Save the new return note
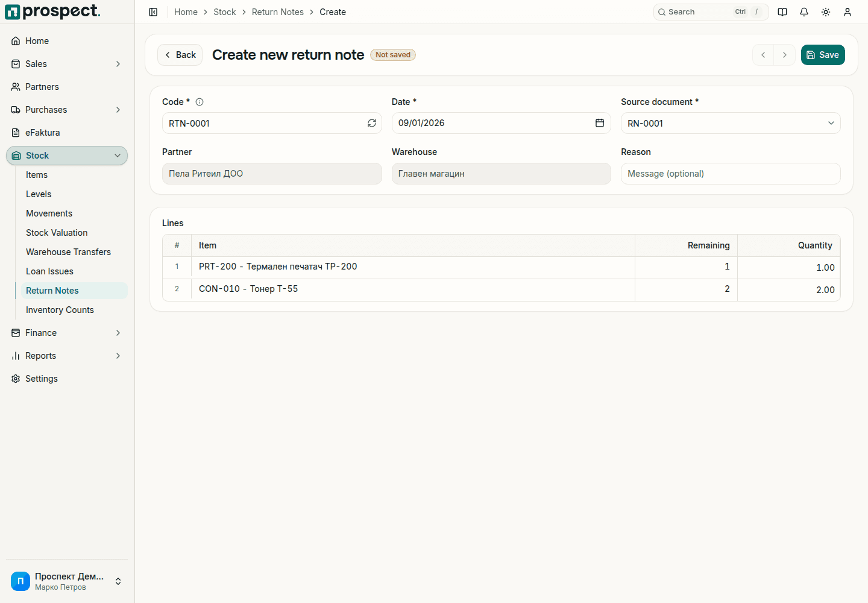This screenshot has height=603, width=868. click(x=823, y=55)
